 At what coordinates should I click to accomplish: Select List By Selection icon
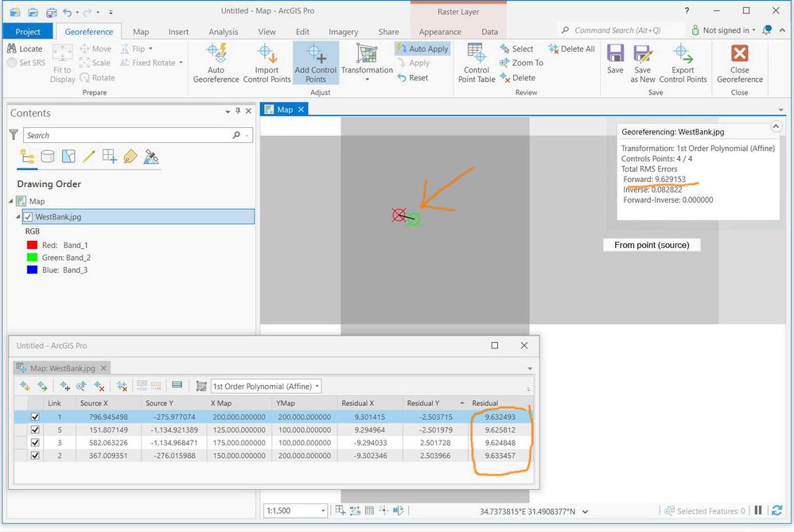(68, 157)
